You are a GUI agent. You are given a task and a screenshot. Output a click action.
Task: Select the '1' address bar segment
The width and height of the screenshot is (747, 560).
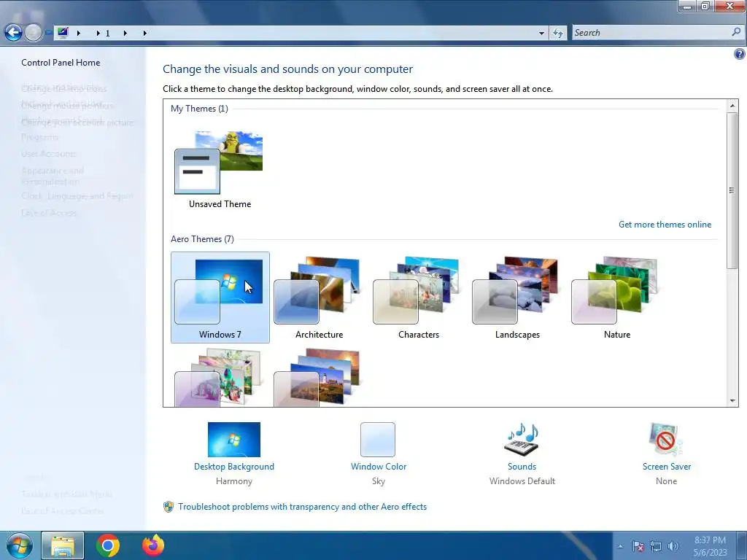click(108, 33)
